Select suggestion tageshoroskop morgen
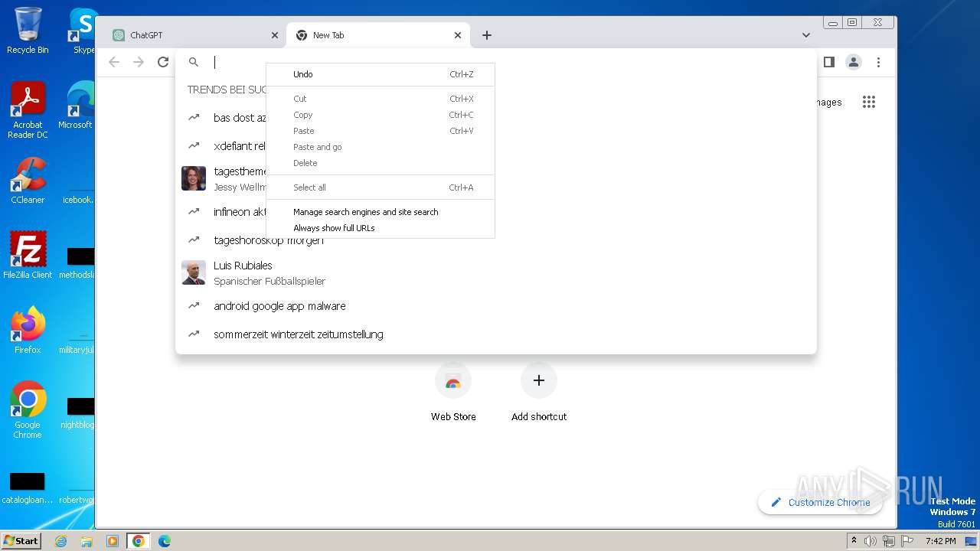980x551 pixels. coord(496,240)
